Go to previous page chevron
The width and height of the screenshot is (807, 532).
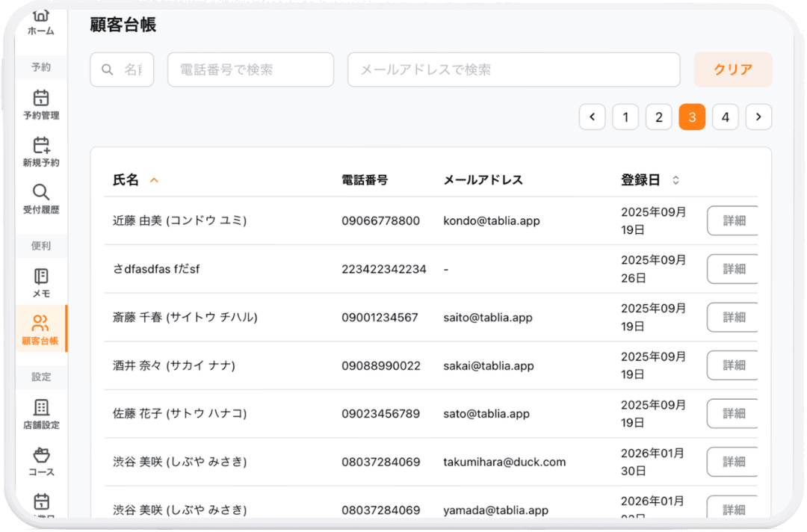click(592, 117)
